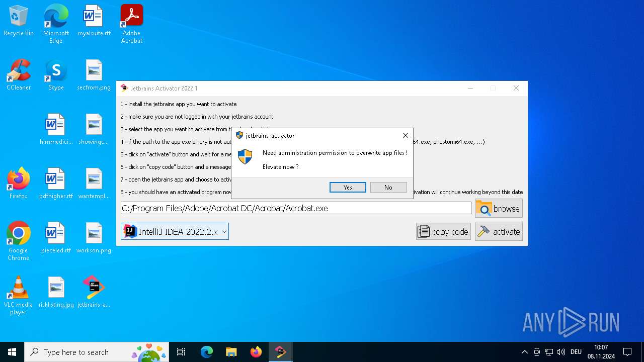Click the Jetbrains Activator taskbar item

[281, 352]
